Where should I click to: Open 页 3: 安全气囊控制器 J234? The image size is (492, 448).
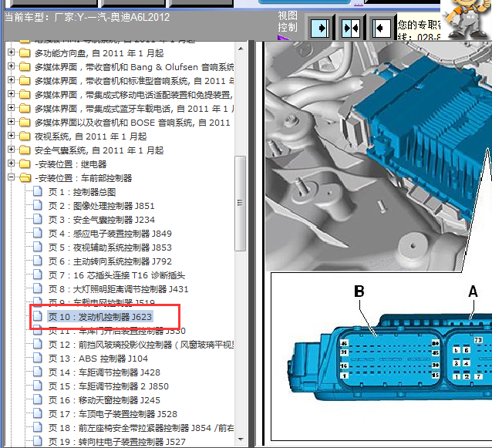(101, 220)
